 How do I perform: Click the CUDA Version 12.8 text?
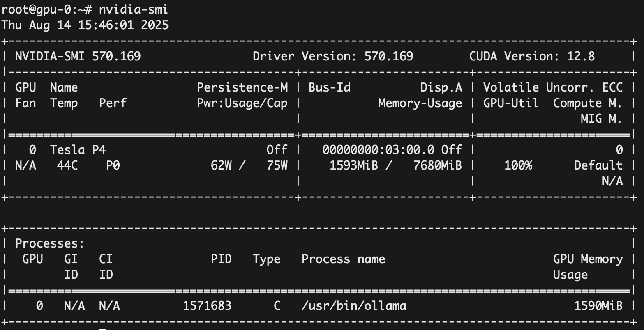pyautogui.click(x=532, y=56)
